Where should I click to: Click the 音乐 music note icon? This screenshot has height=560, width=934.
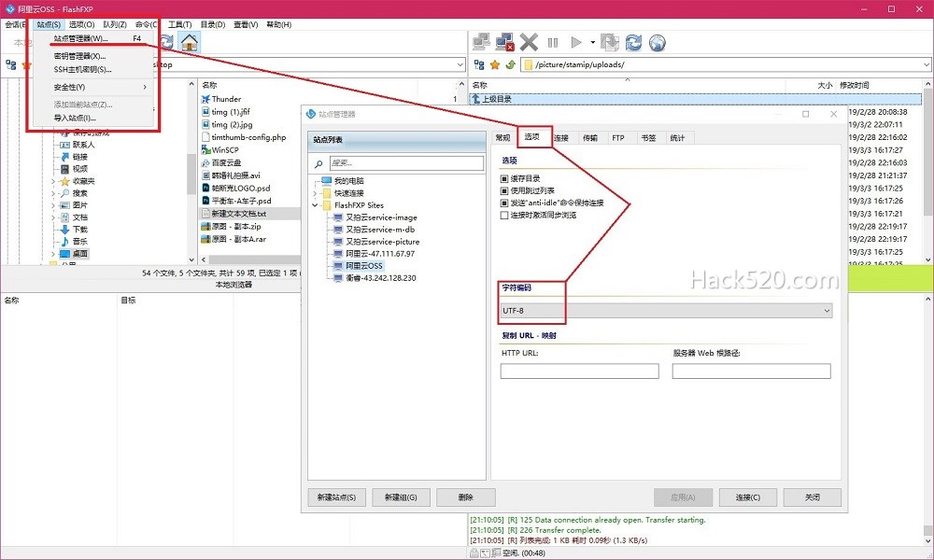point(65,241)
